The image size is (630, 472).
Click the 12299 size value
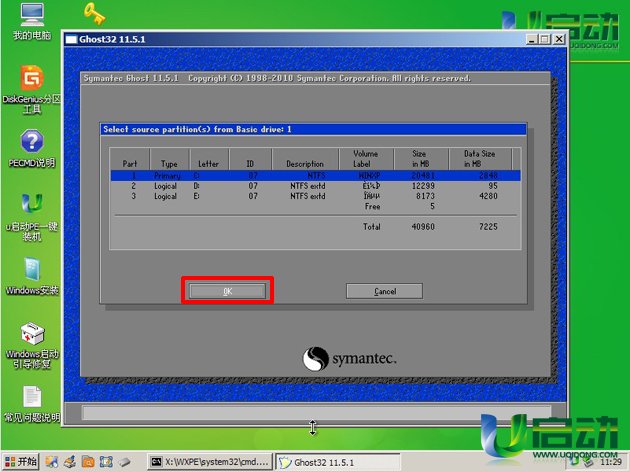[x=423, y=186]
